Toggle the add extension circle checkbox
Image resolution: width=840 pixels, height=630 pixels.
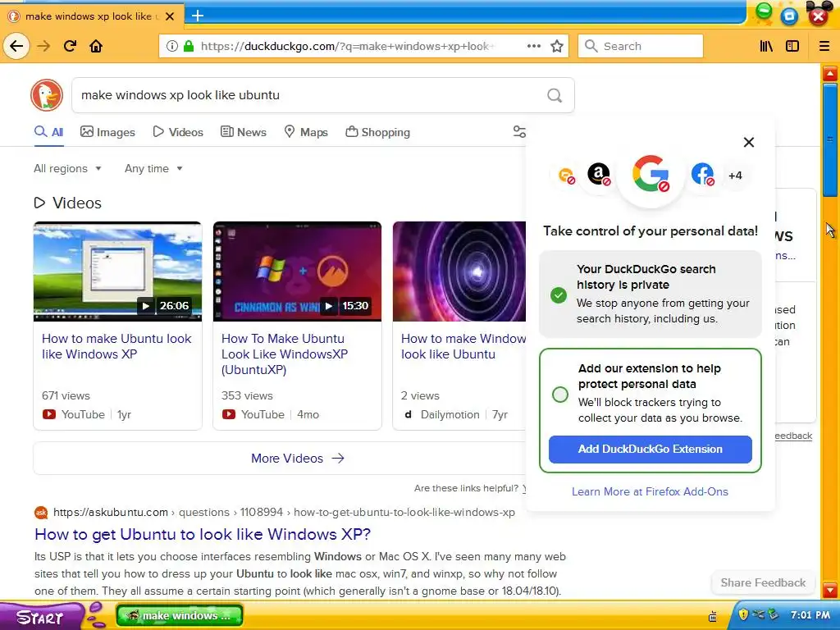(560, 395)
